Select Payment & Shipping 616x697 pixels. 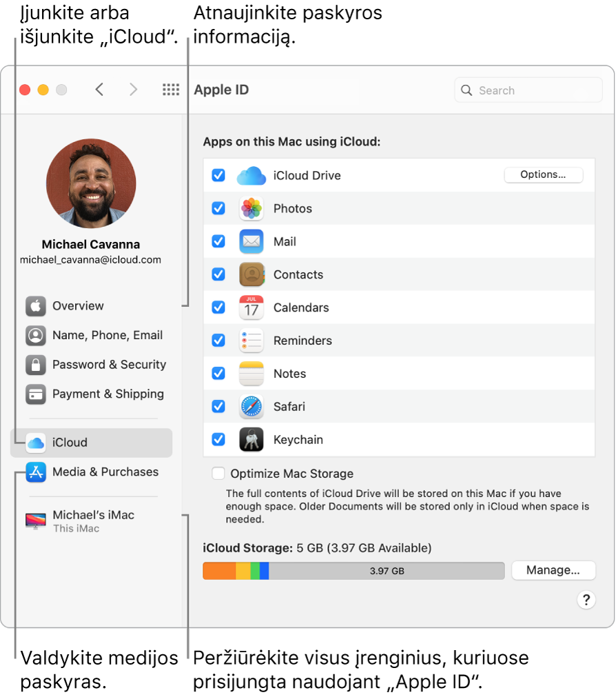[91, 394]
